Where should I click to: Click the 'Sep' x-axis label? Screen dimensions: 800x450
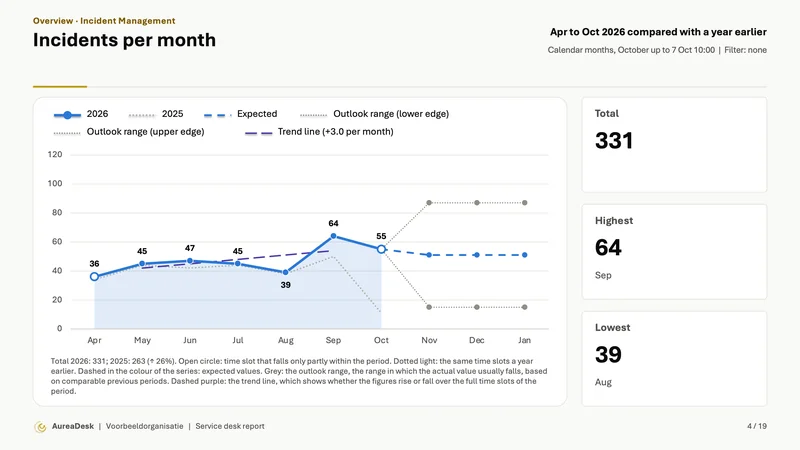(333, 340)
